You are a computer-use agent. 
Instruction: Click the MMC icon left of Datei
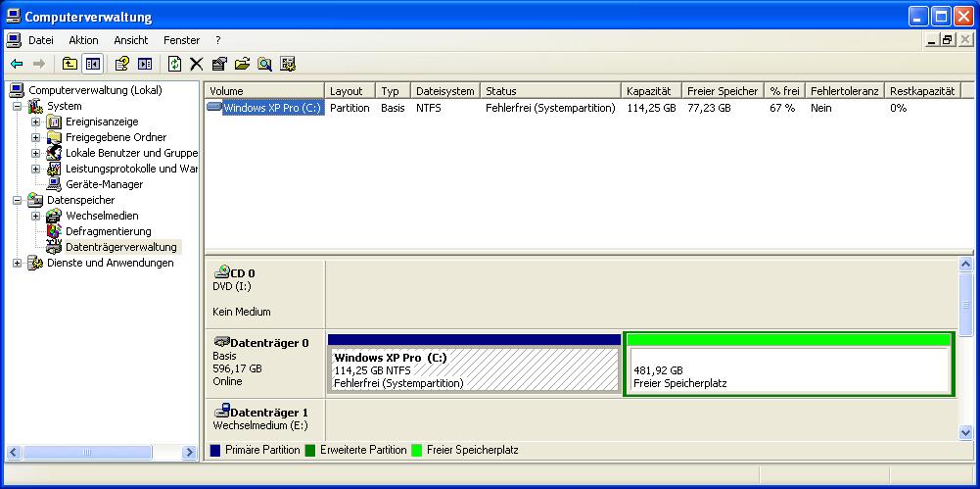14,40
